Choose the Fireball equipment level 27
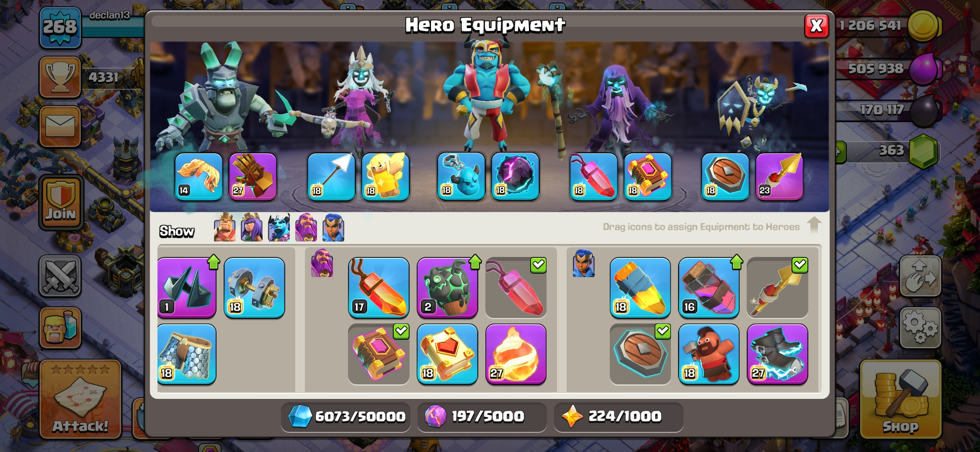The width and height of the screenshot is (980, 452). pyautogui.click(x=516, y=354)
